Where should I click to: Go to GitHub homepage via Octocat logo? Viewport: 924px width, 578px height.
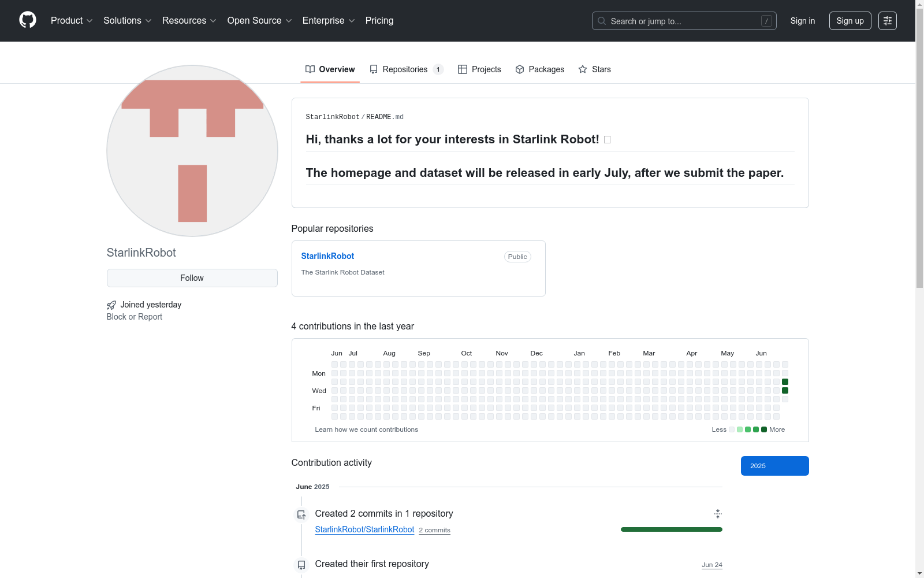[28, 20]
